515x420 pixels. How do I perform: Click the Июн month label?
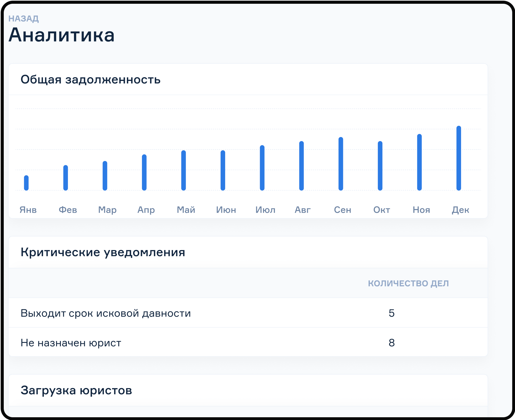coord(226,210)
